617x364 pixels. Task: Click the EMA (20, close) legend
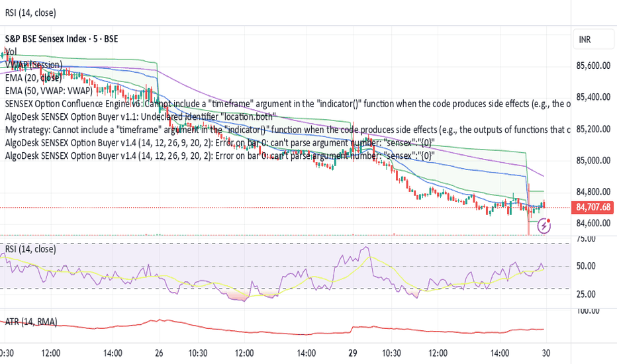pos(34,77)
